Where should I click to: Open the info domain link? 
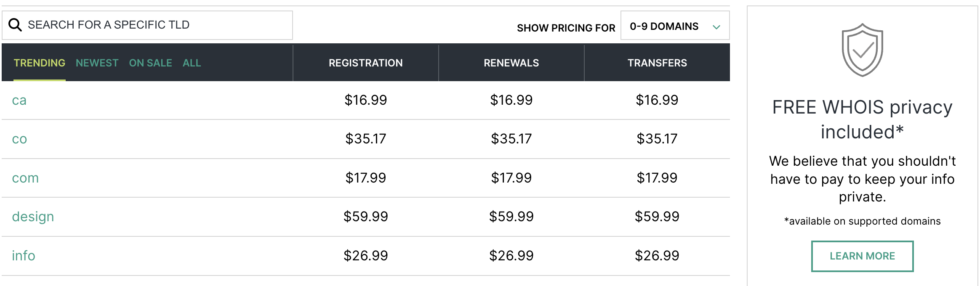click(x=24, y=256)
